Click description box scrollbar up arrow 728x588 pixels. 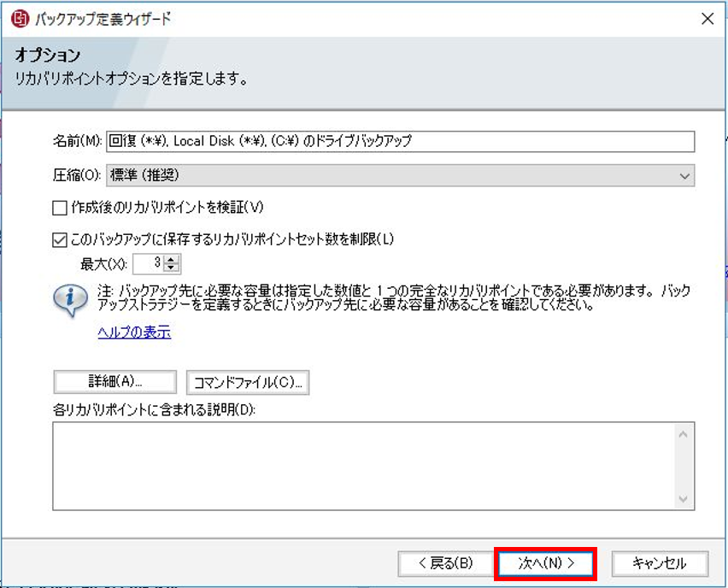pos(684,433)
